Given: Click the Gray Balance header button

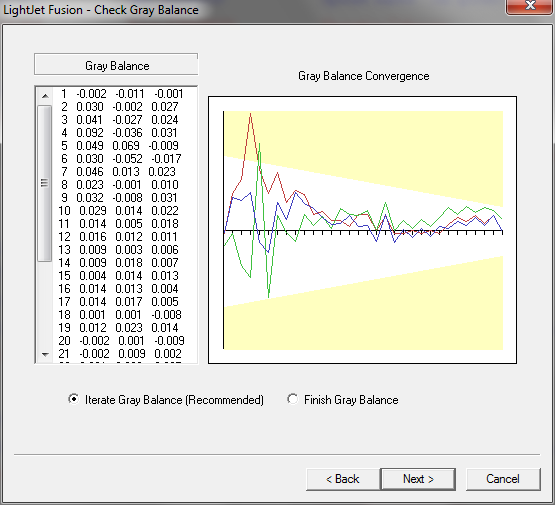Looking at the screenshot, I should click(116, 65).
